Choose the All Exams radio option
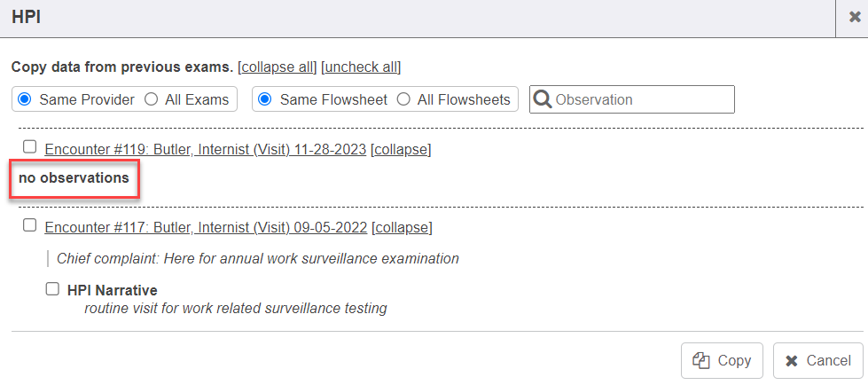This screenshot has width=868, height=385. point(152,99)
